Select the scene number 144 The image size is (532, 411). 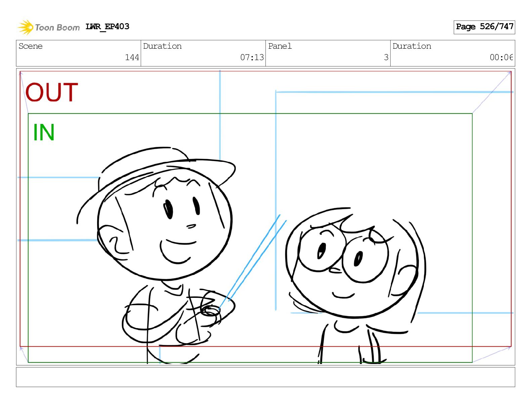click(132, 57)
